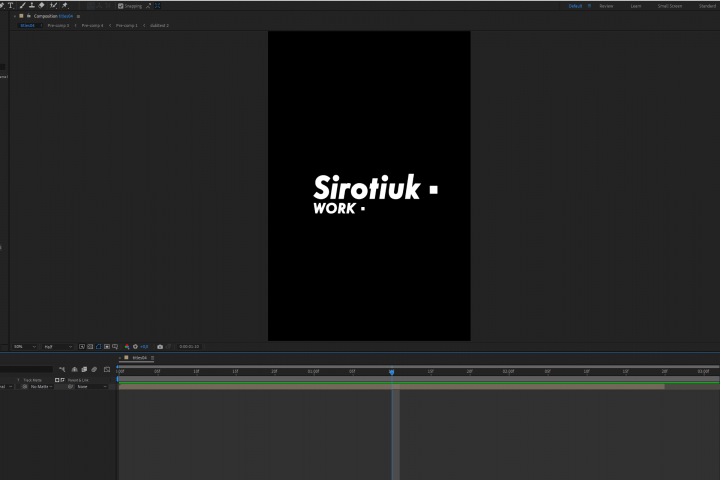Image resolution: width=720 pixels, height=480 pixels.
Task: Toggle fast previews icon
Action: [82, 347]
